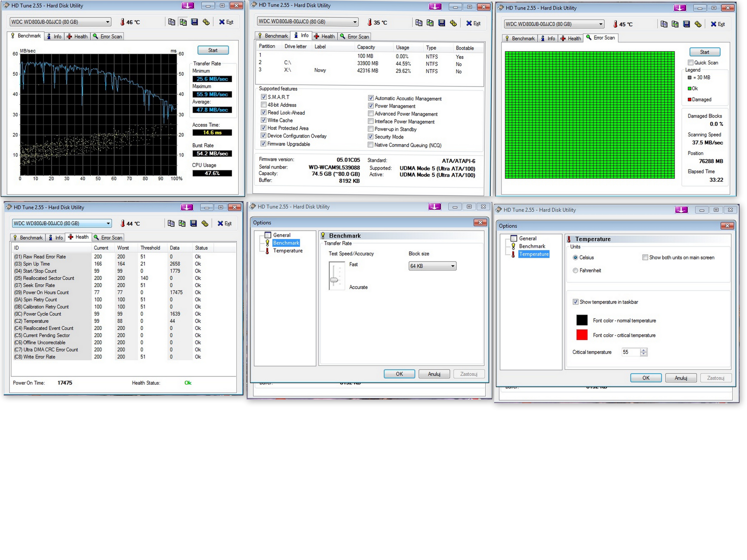The image size is (747, 560).
Task: Click Start button in Benchmark window
Action: [213, 50]
